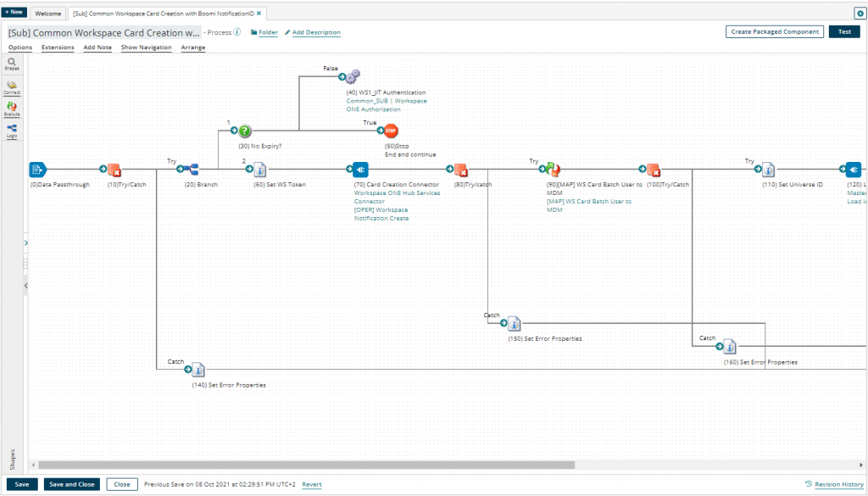The width and height of the screenshot is (868, 496).
Task: Select the (0)Data Passthrough start shape
Action: click(37, 170)
